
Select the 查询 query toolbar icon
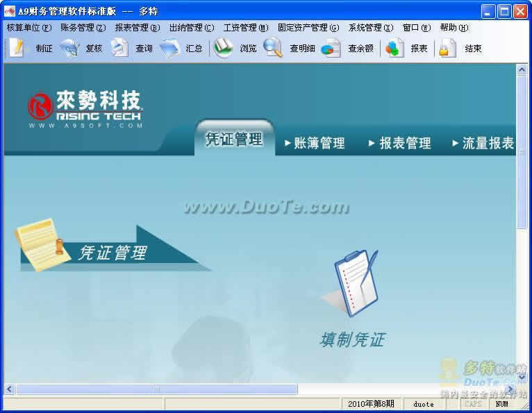tap(119, 48)
